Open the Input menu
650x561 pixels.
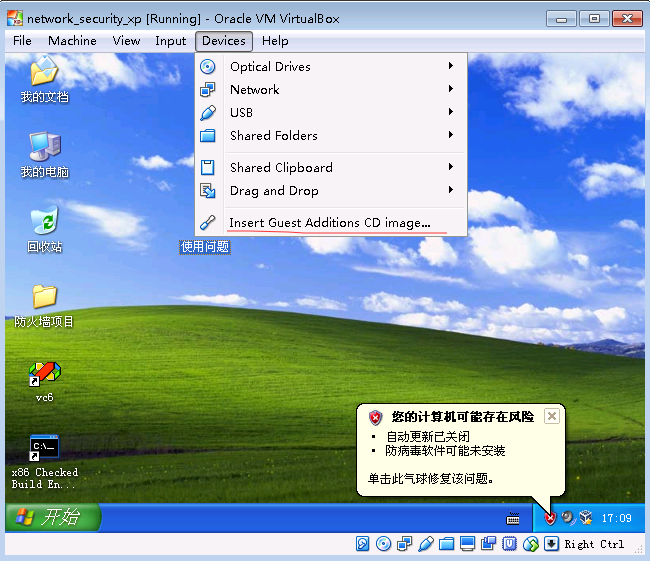click(x=170, y=41)
